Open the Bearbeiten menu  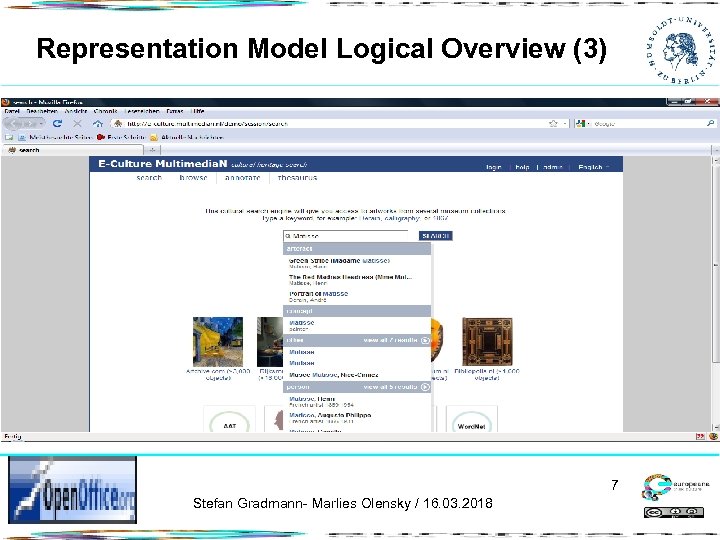(41, 111)
